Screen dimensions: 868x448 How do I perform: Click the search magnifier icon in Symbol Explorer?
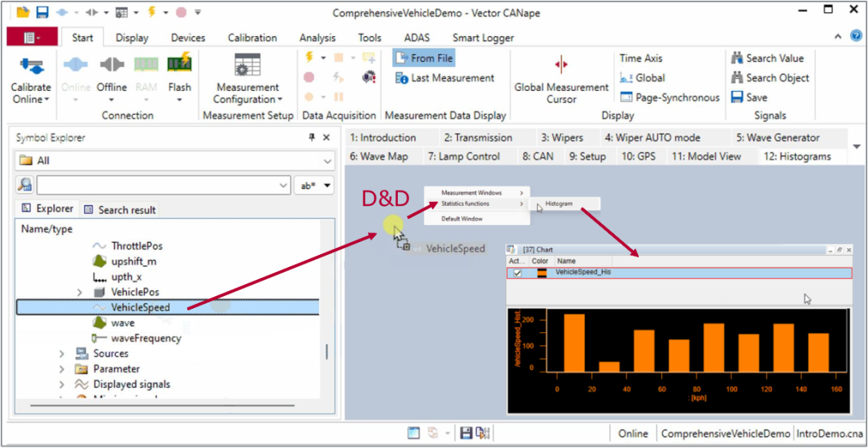(24, 185)
